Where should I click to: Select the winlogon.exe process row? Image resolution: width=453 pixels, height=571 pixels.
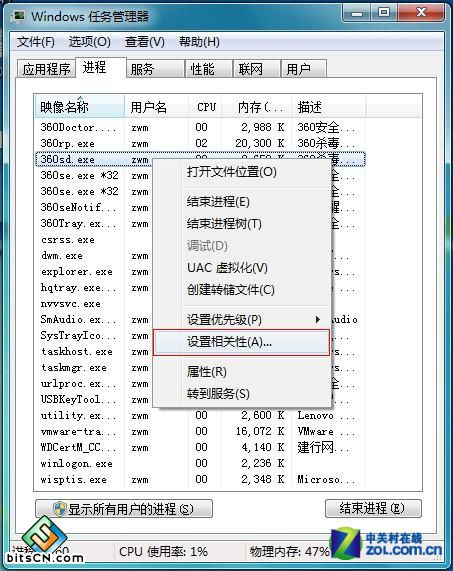[x=200, y=464]
